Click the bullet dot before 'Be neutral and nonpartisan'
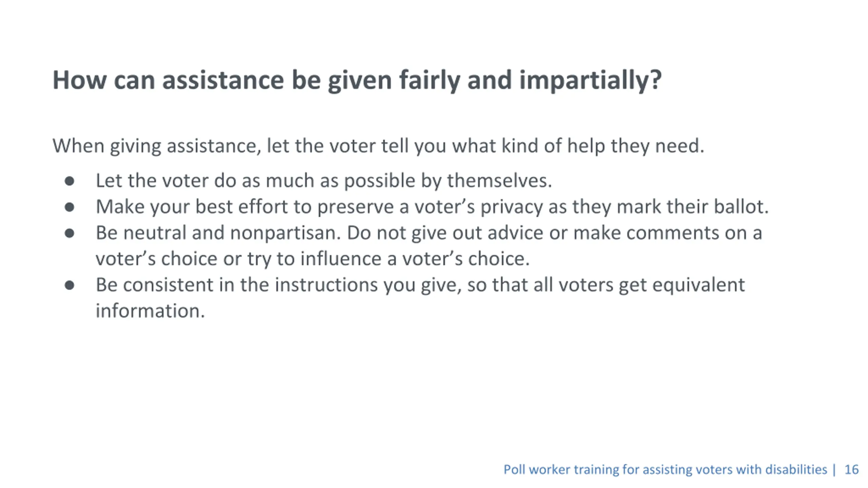Viewport: 868px width, 488px height. pyautogui.click(x=70, y=233)
